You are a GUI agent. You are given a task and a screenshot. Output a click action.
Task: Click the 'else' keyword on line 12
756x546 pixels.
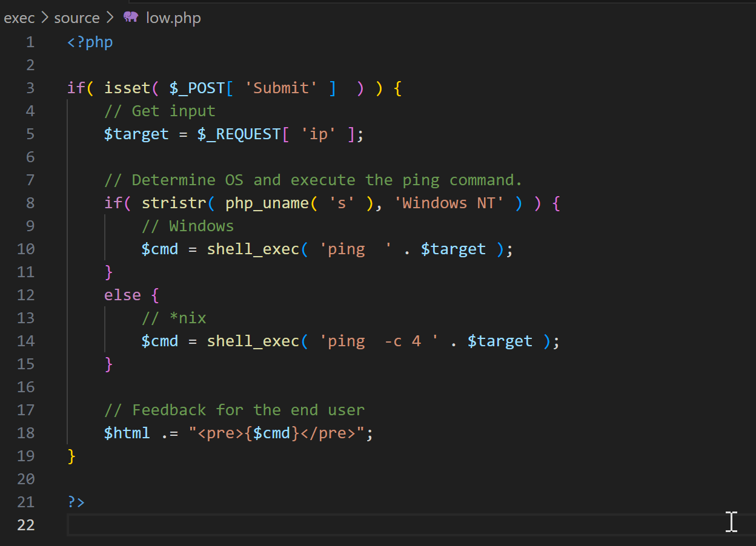pyautogui.click(x=122, y=295)
